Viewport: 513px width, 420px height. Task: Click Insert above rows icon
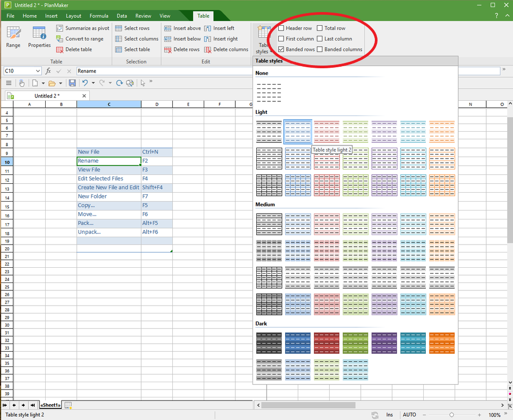click(168, 28)
